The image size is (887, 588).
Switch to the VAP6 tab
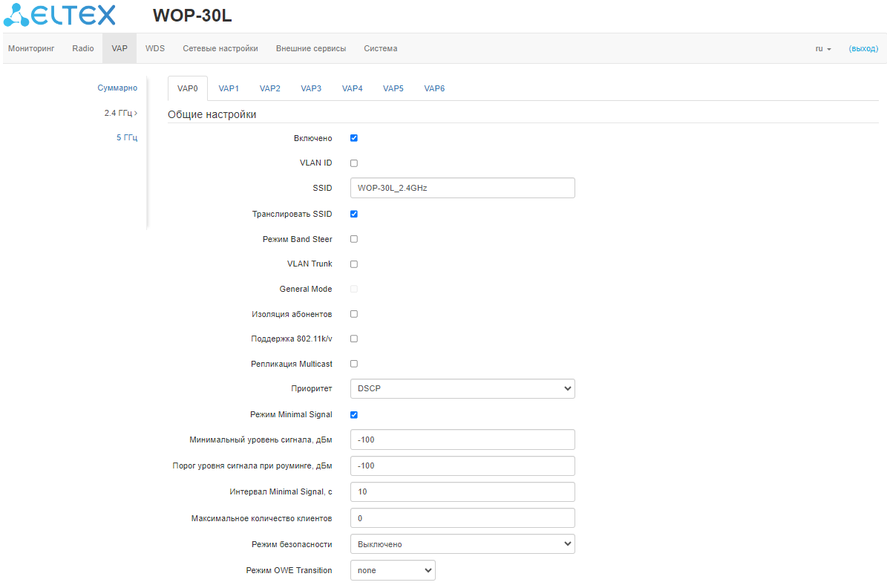pos(434,88)
